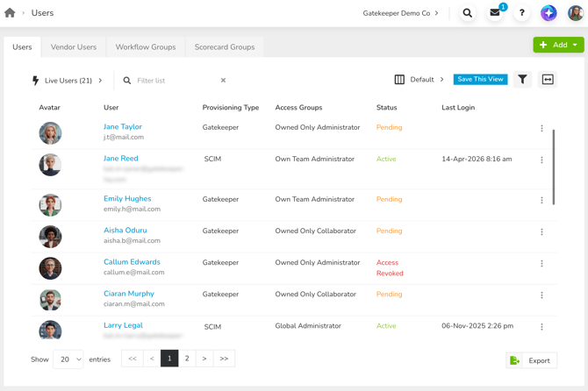The height and width of the screenshot is (391, 588).
Task: Click Aisha Oduru's avatar picture
Action: pyautogui.click(x=50, y=237)
